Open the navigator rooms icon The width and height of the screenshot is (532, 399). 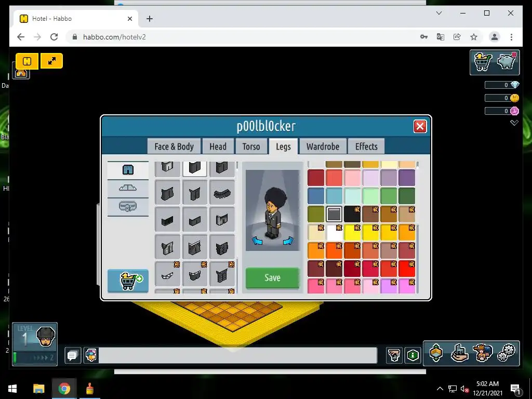[x=436, y=353]
